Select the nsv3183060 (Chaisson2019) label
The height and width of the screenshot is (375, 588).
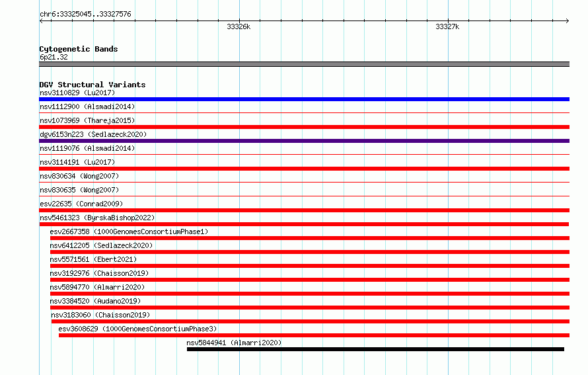(x=100, y=315)
